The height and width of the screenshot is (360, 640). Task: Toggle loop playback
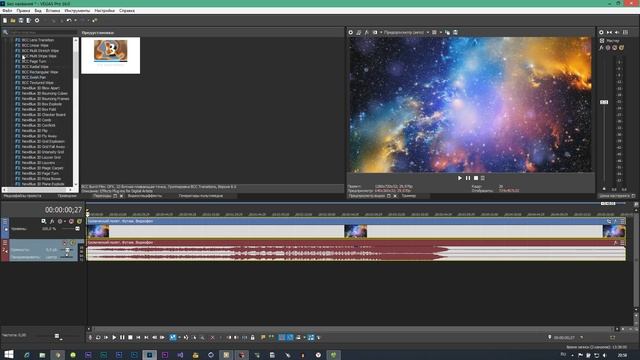tap(98, 337)
